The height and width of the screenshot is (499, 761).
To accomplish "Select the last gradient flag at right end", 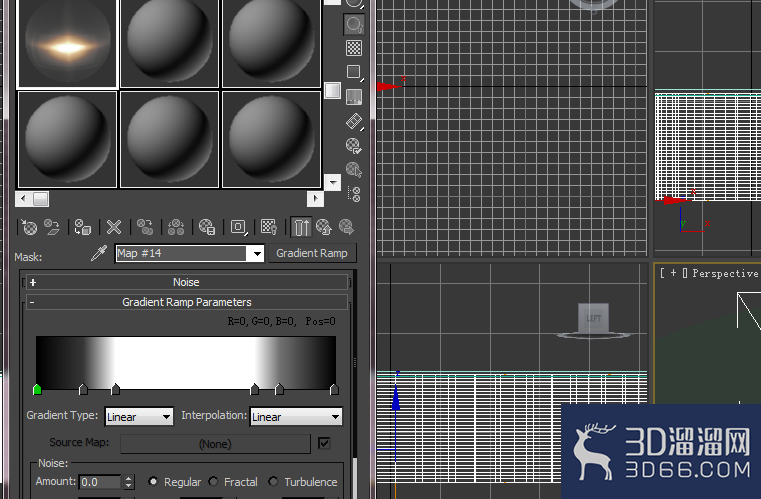I will click(334, 389).
